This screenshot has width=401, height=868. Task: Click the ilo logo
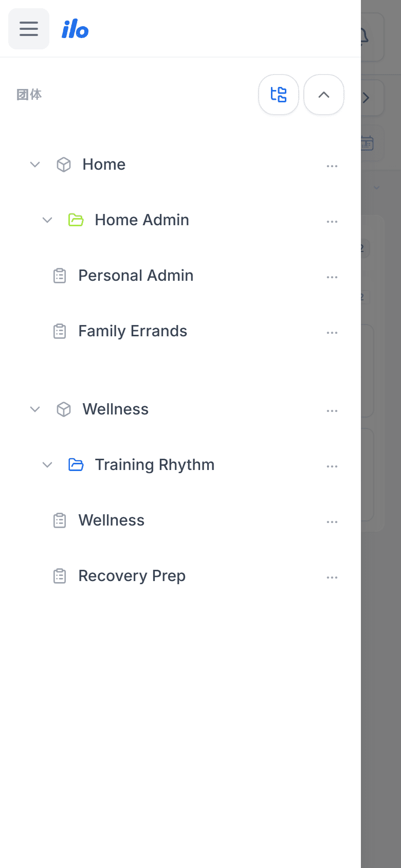coord(75,29)
